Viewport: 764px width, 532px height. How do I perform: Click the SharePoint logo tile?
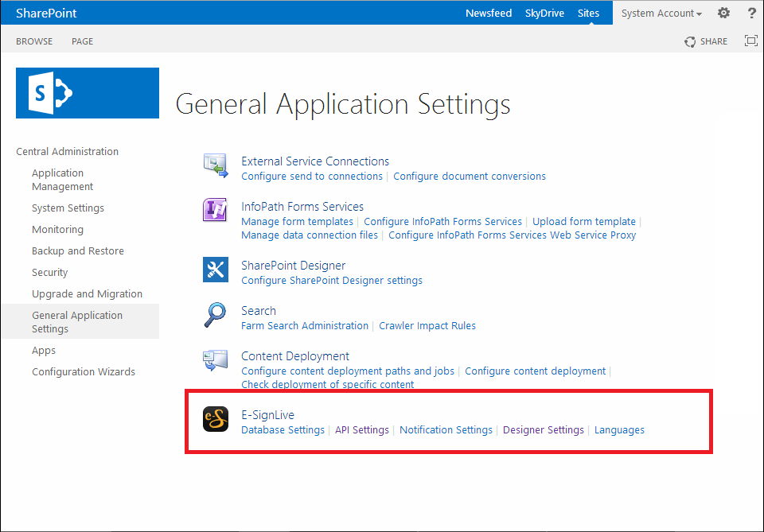pos(88,93)
